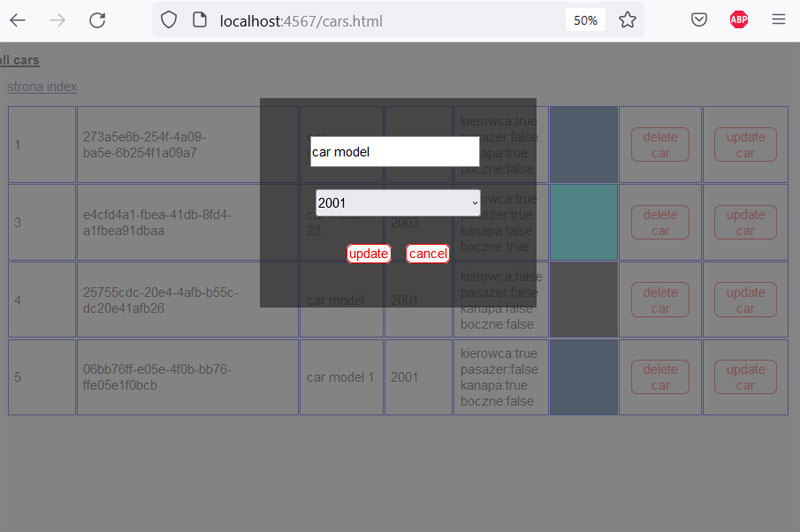Bookmark this page with star icon
The height and width of the screenshot is (532, 800).
pos(627,20)
